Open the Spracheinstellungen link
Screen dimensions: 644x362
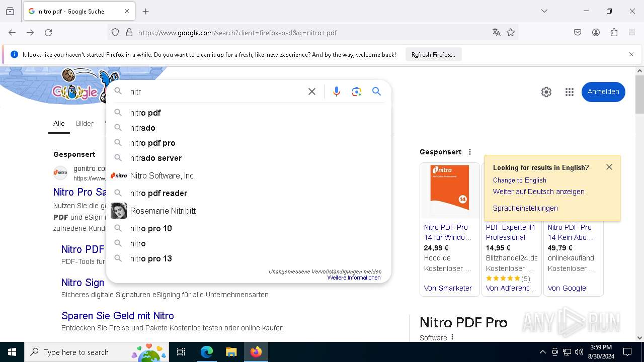pos(525,208)
